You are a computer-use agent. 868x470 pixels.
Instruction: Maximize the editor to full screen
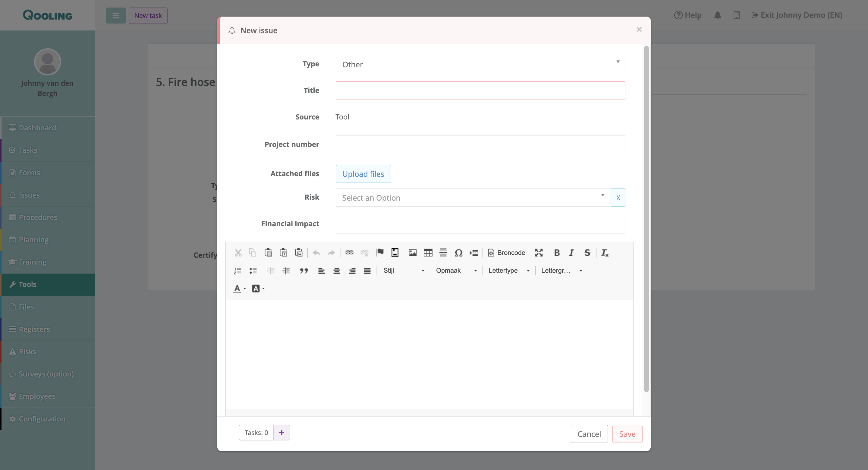click(539, 253)
